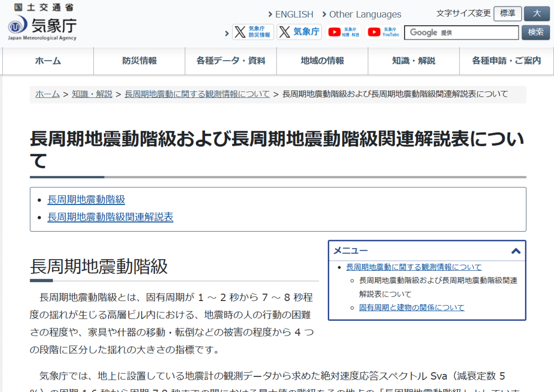Click the Japan Meteorological Agency logo

point(42,27)
